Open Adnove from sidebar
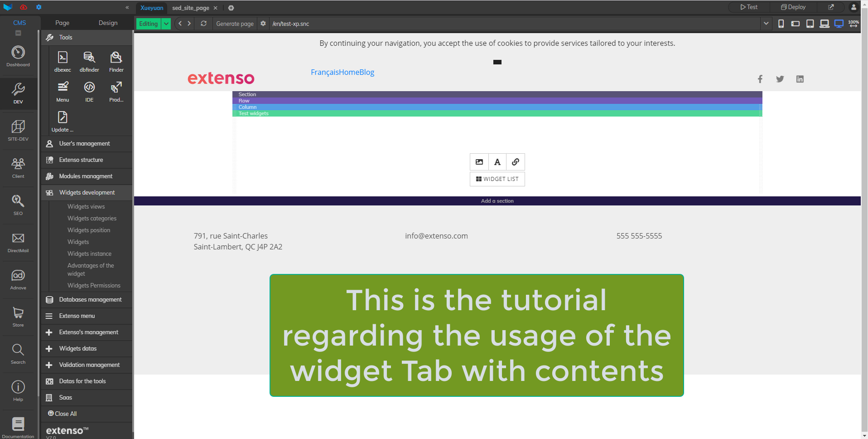Screen dimensions: 868x439 (18, 279)
